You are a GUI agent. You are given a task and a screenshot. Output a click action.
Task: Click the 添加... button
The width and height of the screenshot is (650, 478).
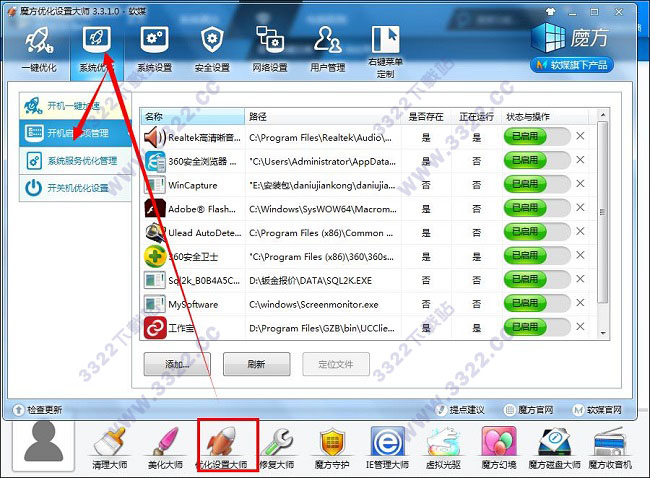[177, 364]
